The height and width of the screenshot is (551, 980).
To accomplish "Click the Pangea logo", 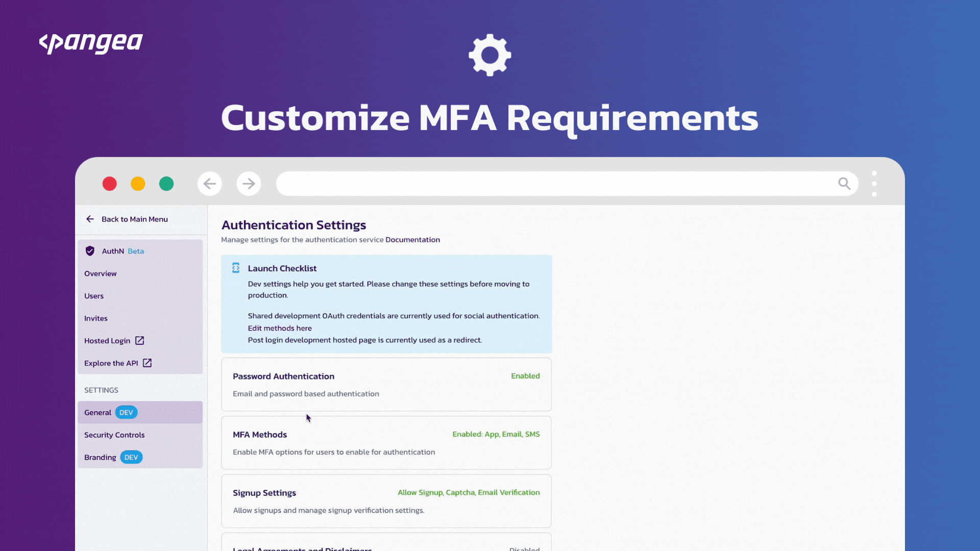I will click(91, 43).
